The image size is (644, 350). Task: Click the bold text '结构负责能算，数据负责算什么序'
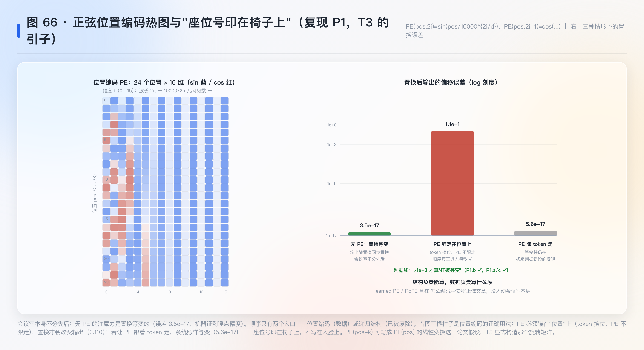pos(452,282)
